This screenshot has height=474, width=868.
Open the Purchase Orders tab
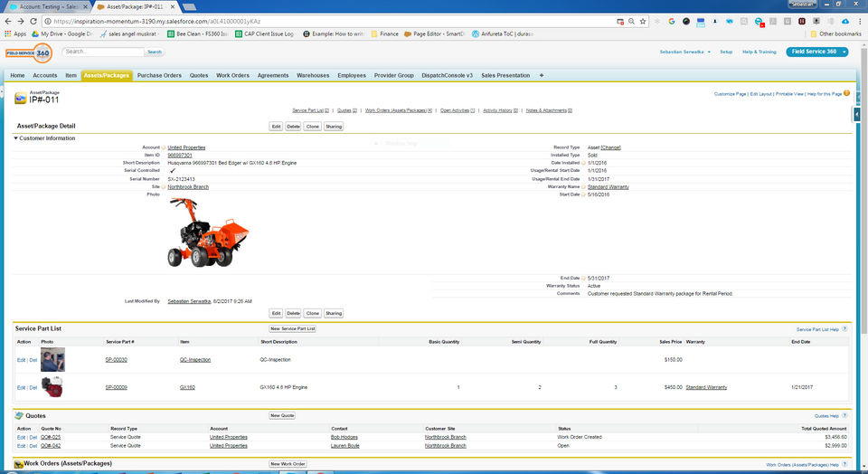click(x=159, y=75)
